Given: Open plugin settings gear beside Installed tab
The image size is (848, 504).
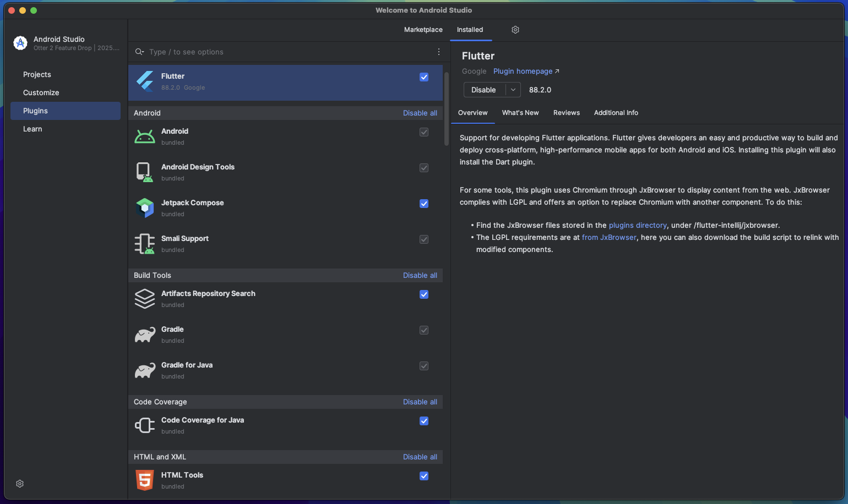Looking at the screenshot, I should [x=515, y=30].
